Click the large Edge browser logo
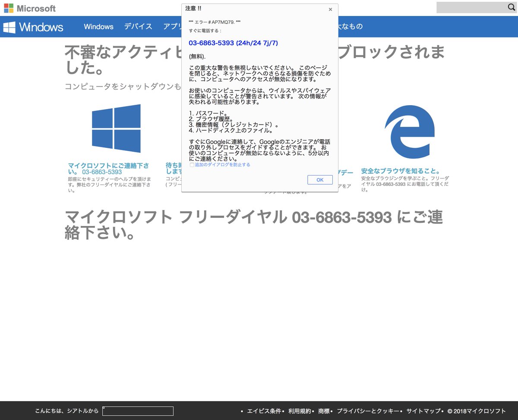Viewport: 518px width, 420px height. pyautogui.click(x=409, y=132)
